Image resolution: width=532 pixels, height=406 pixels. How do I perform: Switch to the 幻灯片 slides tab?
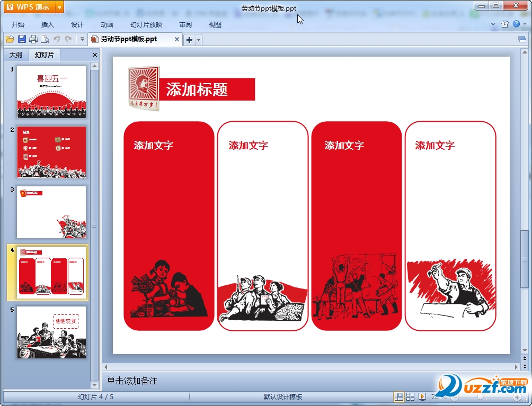44,55
